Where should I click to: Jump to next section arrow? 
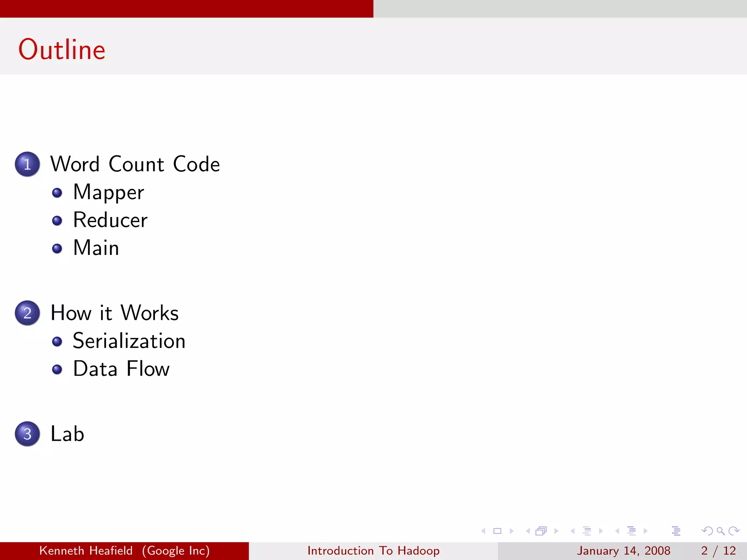[x=646, y=531]
